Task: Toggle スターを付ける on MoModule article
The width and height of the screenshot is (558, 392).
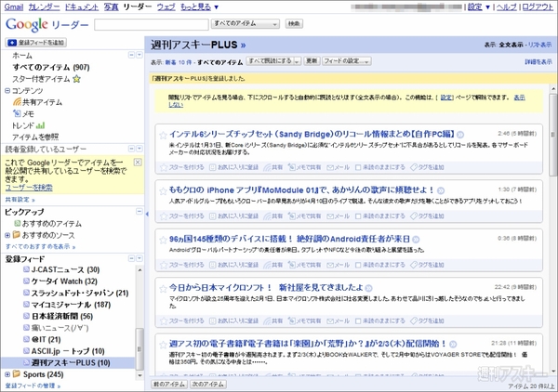Action: point(182,216)
